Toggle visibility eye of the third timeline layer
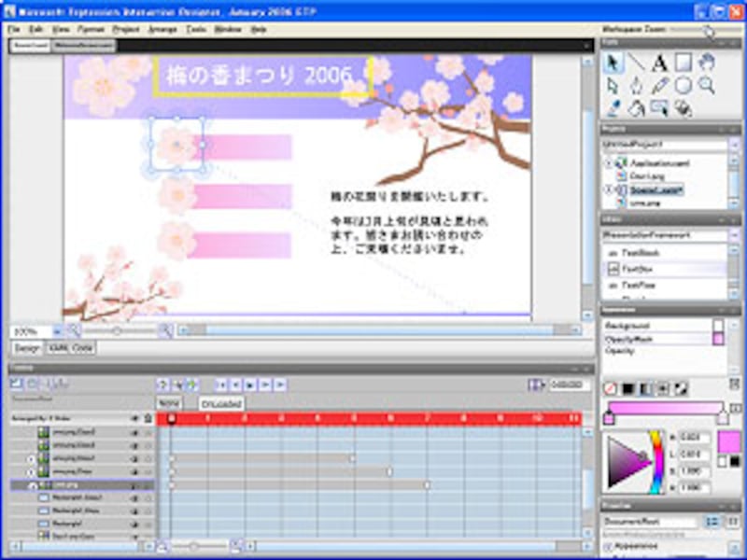The image size is (747, 560). [x=135, y=458]
